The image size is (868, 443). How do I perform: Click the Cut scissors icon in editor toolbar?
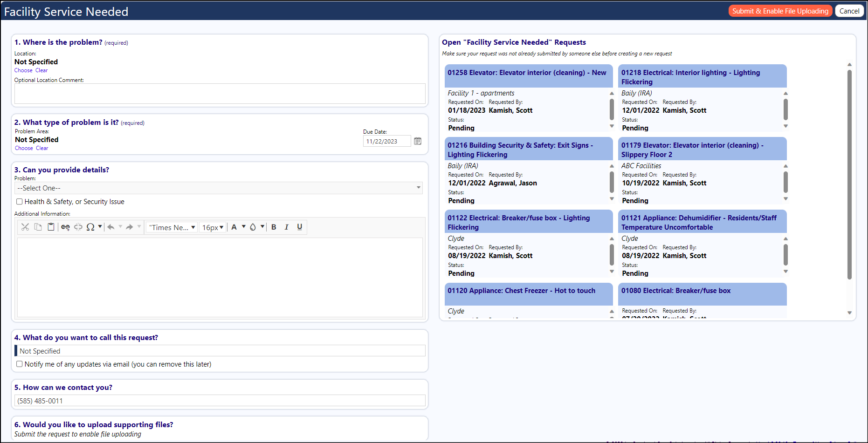(x=25, y=227)
